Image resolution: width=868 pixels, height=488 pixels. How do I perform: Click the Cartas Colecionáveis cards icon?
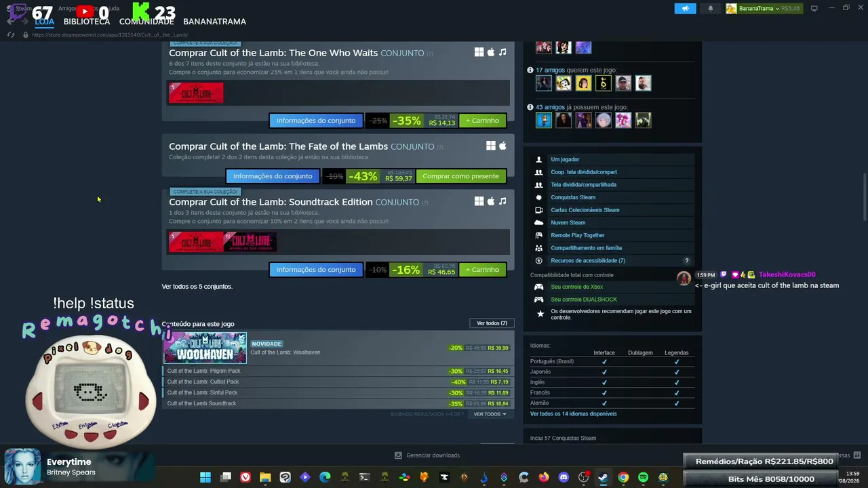click(x=539, y=210)
